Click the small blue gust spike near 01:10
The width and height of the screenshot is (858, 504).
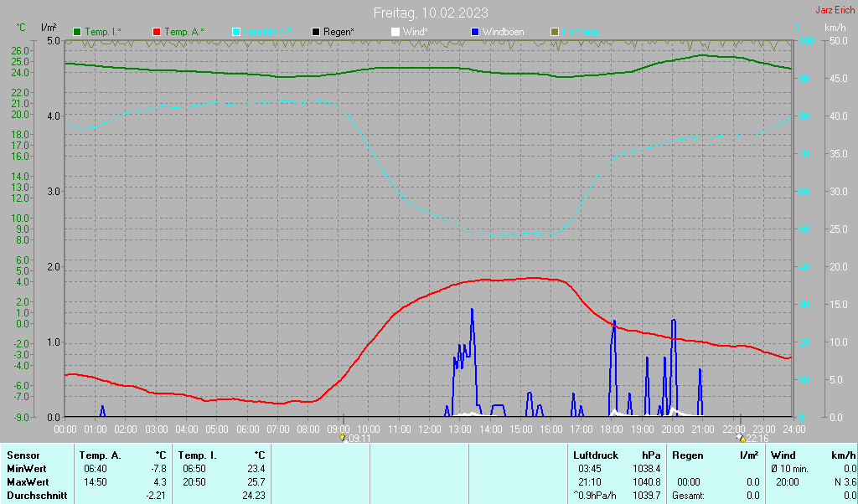102,410
